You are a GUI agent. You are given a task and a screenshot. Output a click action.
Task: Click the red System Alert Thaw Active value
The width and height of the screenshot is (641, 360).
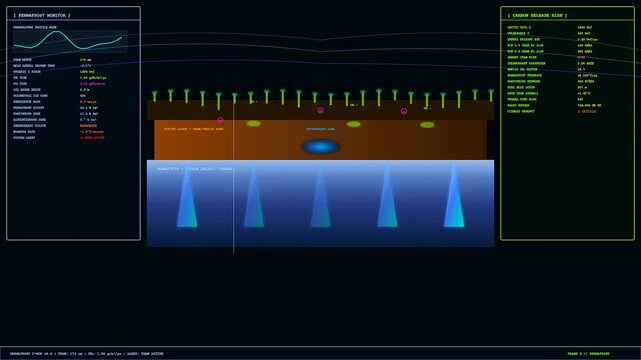tap(92, 138)
